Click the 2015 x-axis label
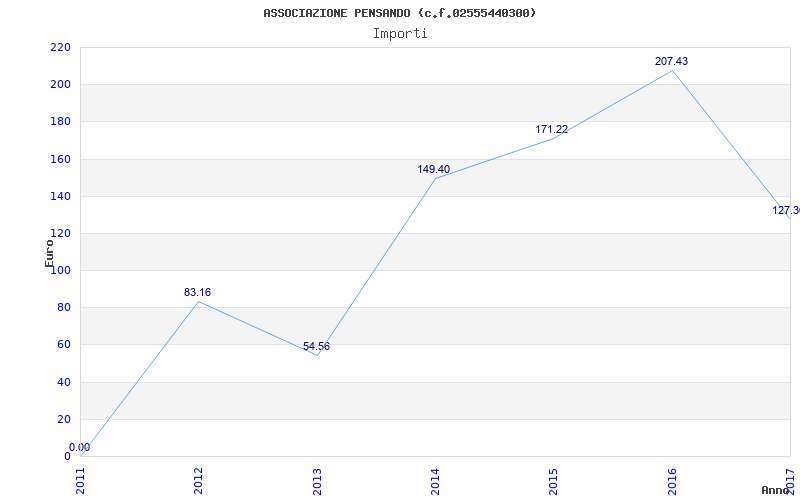This screenshot has height=500, width=800. click(554, 481)
